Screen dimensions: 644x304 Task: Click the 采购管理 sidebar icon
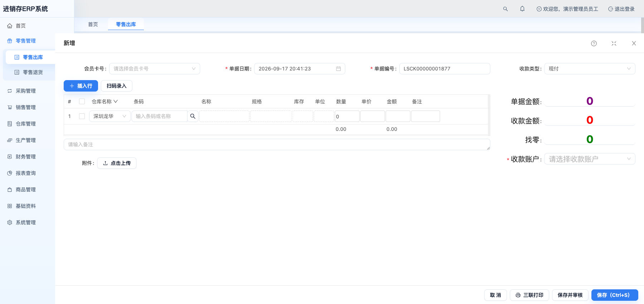coord(10,91)
